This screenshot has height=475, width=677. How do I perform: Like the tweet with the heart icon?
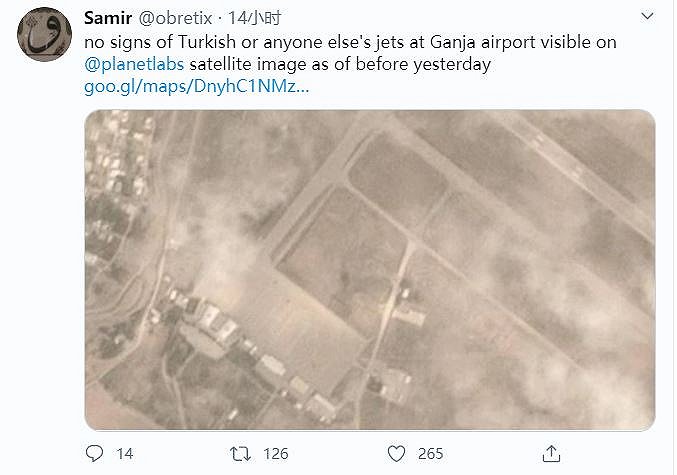point(396,454)
